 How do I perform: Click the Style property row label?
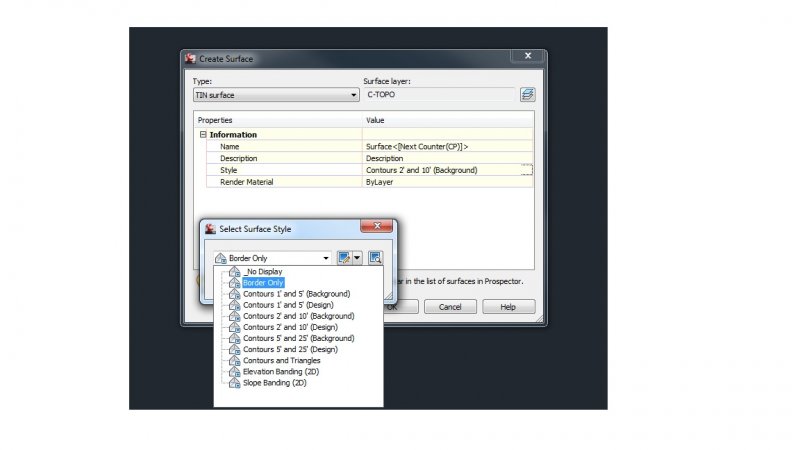click(x=229, y=170)
